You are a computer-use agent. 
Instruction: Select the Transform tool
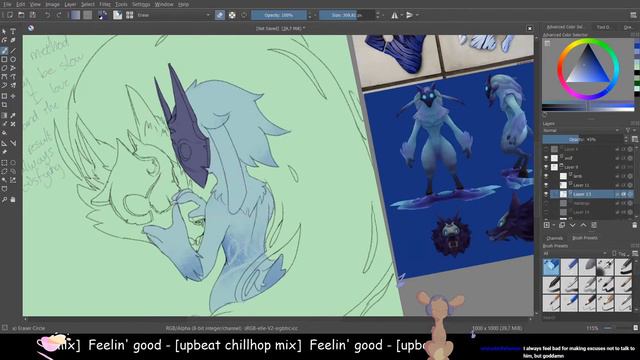[x=4, y=96]
